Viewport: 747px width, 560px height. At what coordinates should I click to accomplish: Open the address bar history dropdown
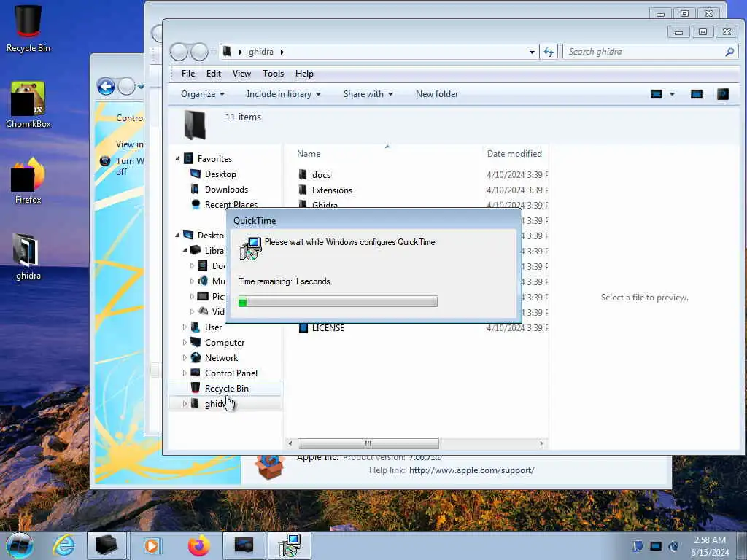pos(532,52)
